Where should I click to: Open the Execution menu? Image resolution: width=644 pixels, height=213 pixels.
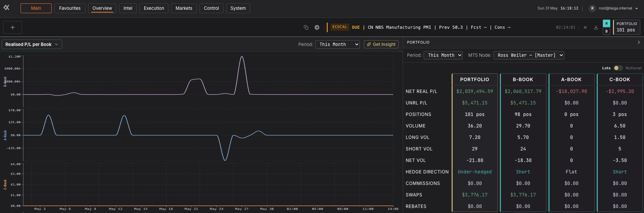point(154,8)
